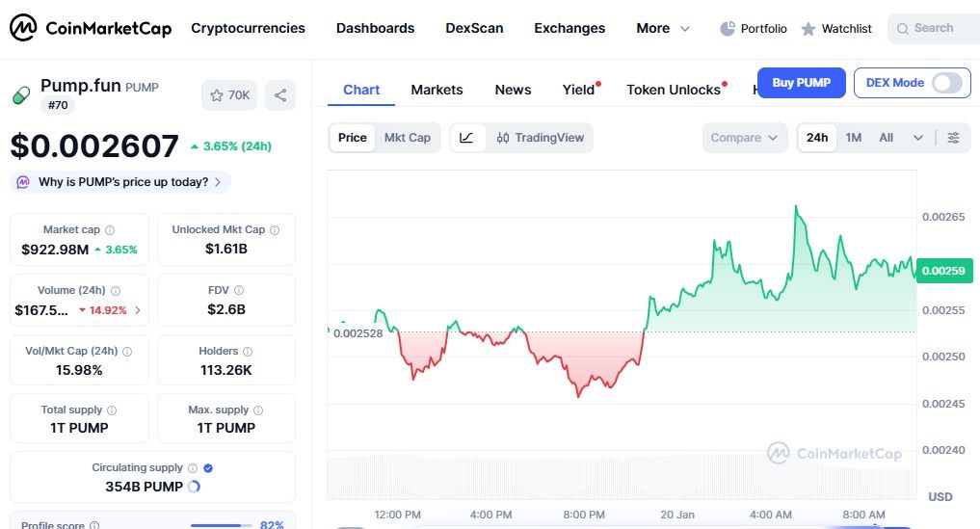The image size is (980, 529).
Task: Click the 15.98% Vol/Mkt Cap value
Action: coord(79,370)
